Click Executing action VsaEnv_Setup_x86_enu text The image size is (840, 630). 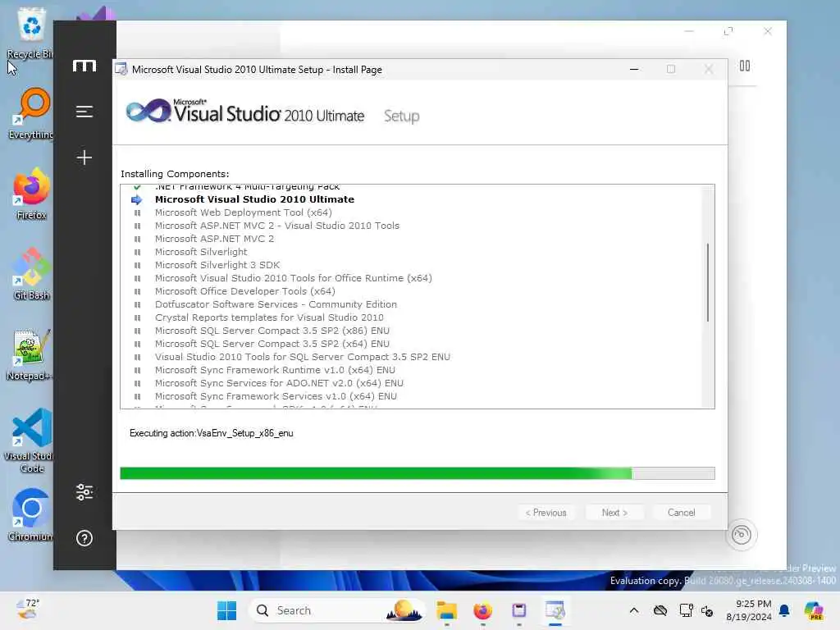pos(211,433)
